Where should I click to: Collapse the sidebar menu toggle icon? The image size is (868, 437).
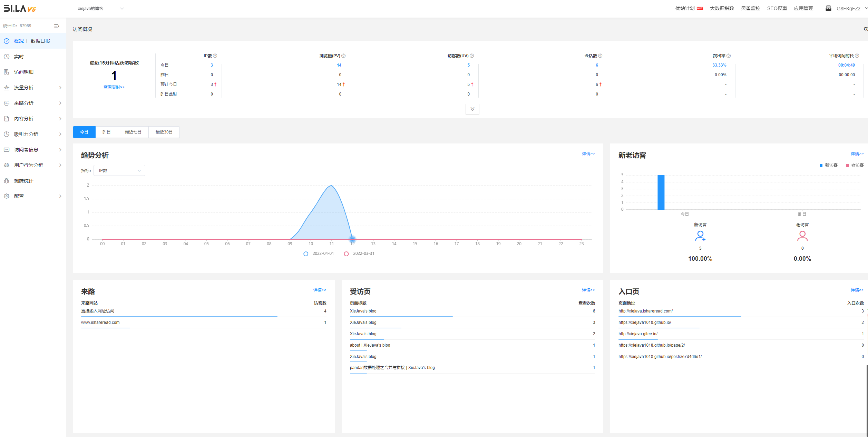point(57,26)
